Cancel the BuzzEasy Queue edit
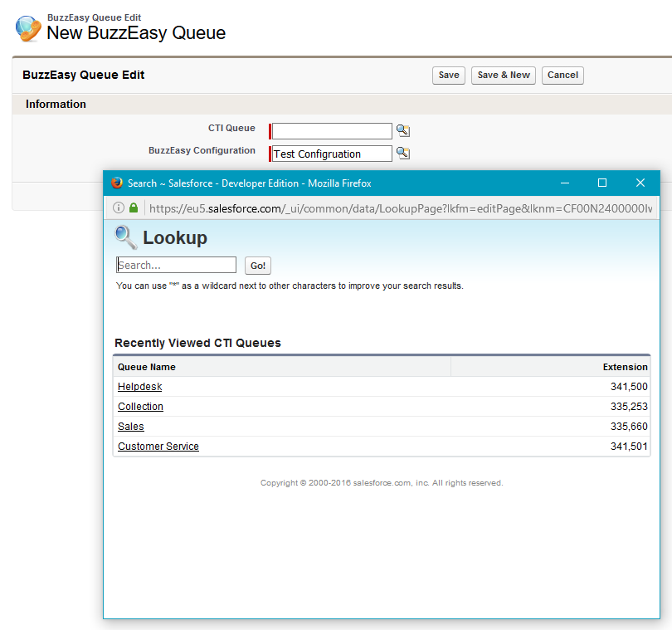 tap(562, 75)
